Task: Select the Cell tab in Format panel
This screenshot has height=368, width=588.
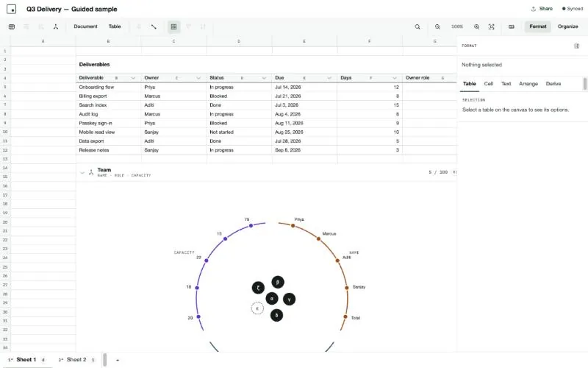Action: [489, 84]
